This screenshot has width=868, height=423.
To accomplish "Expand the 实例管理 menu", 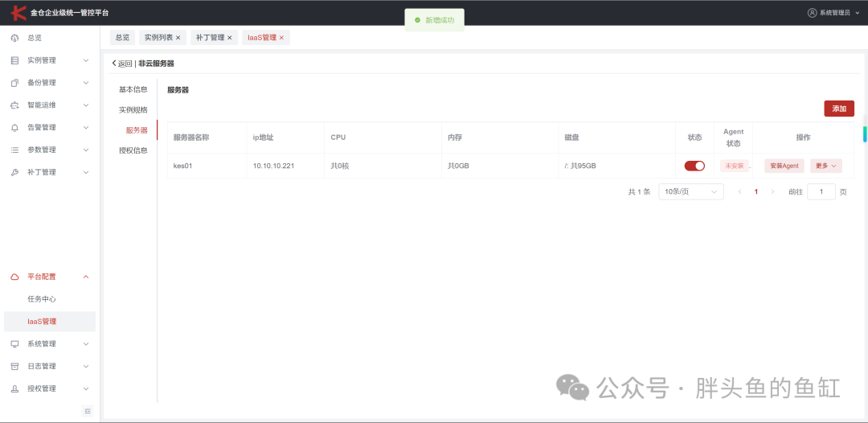I will (86, 60).
